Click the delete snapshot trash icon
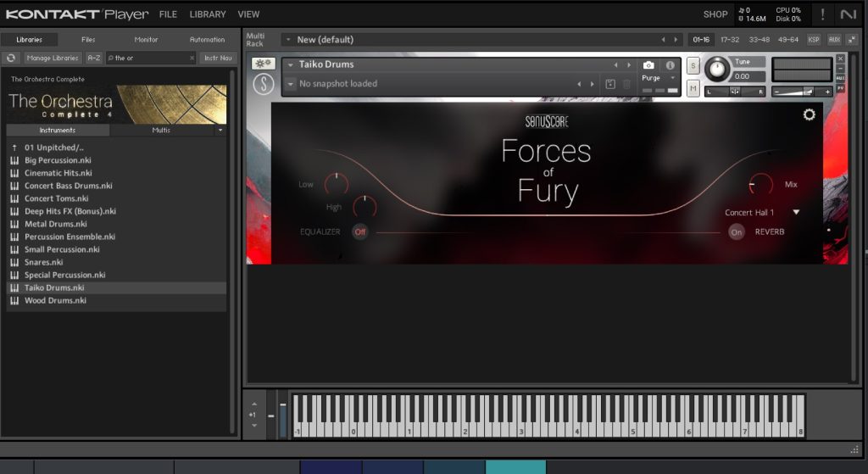868x474 pixels. click(626, 84)
